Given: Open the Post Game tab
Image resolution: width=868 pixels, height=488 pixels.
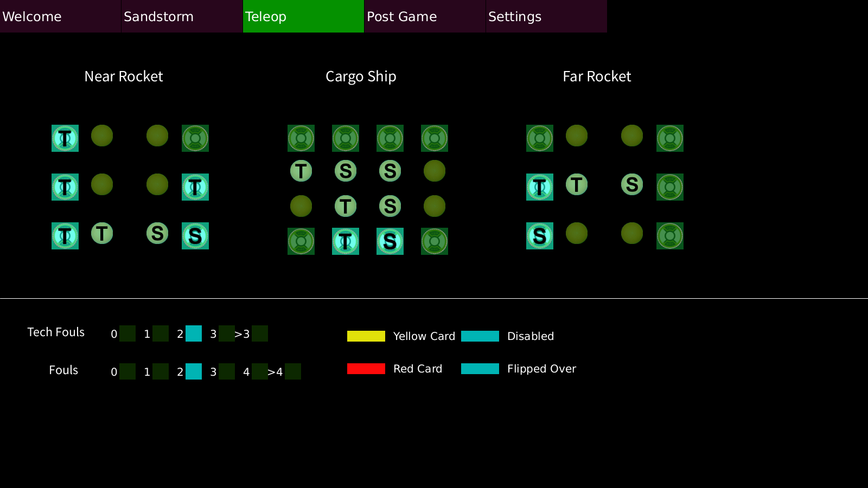Looking at the screenshot, I should click(425, 16).
